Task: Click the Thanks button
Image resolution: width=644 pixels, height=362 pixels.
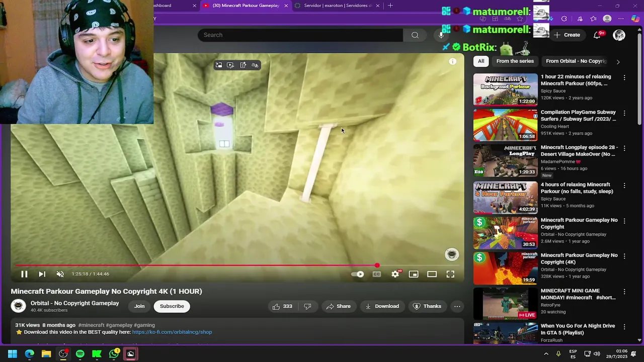Action: (427, 306)
